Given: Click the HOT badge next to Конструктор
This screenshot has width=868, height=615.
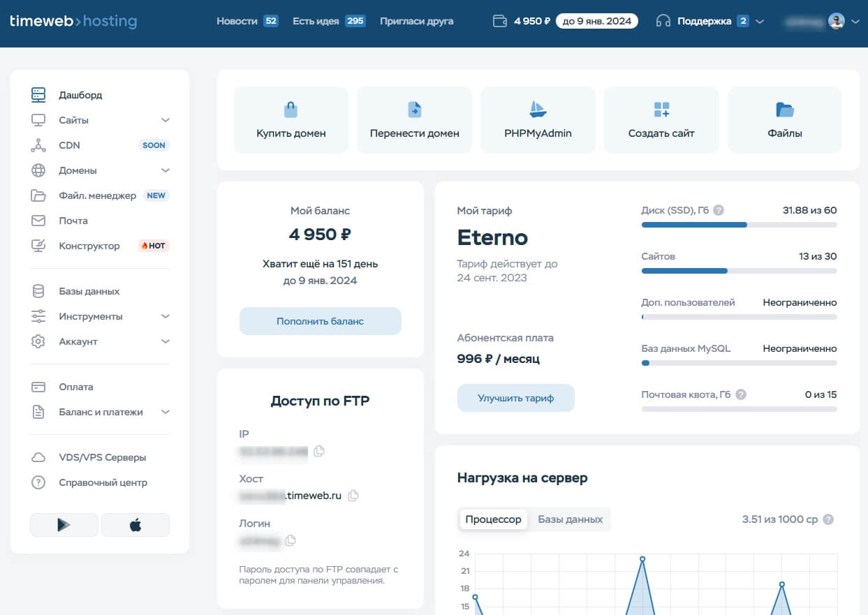Looking at the screenshot, I should [x=154, y=246].
